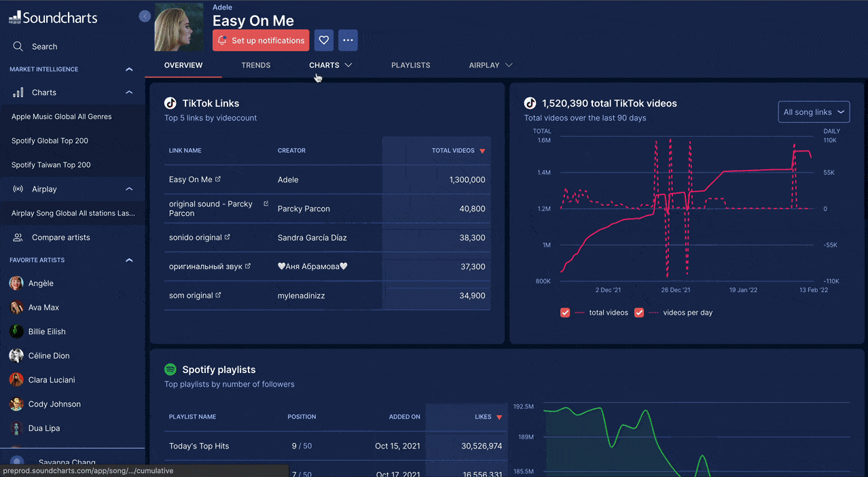Expand the Charts tab dropdown
The image size is (868, 477).
[331, 65]
